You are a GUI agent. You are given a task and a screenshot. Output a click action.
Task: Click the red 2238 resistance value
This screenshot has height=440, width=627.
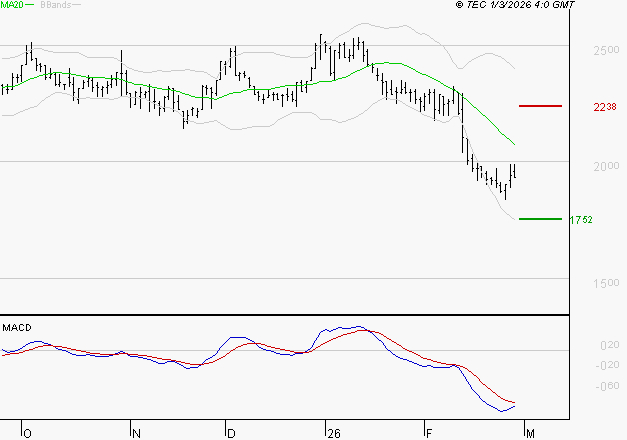click(605, 107)
